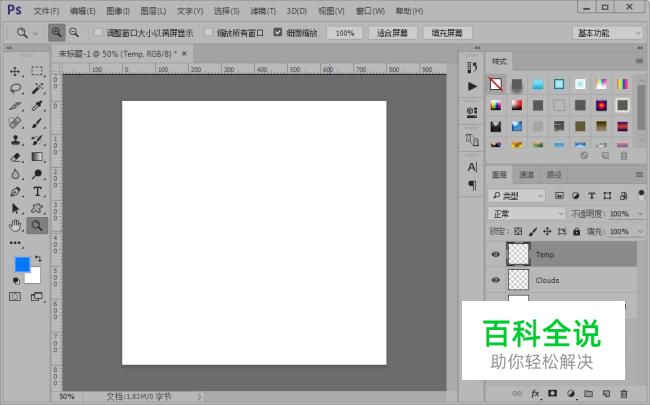Toggle lock position icon
Viewport: 650px width, 405px height.
[547, 231]
